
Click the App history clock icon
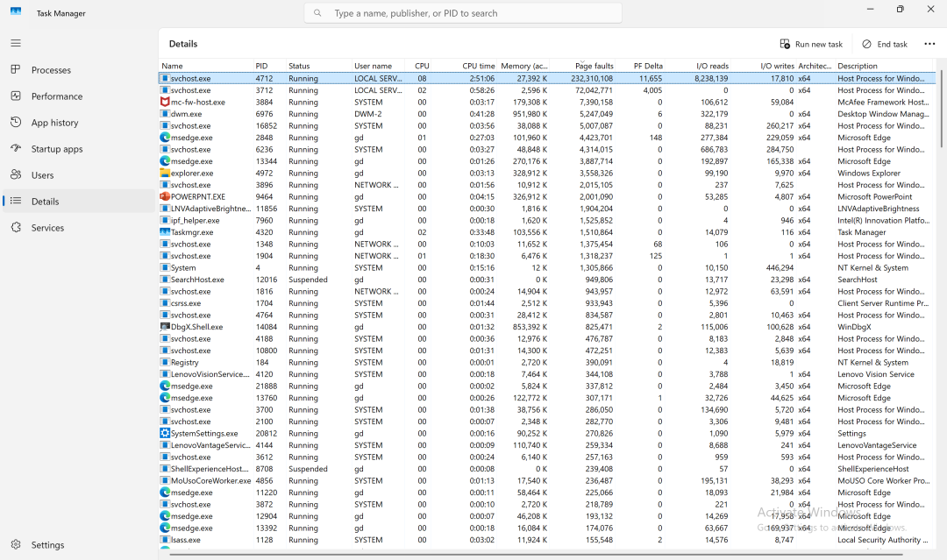pyautogui.click(x=16, y=122)
